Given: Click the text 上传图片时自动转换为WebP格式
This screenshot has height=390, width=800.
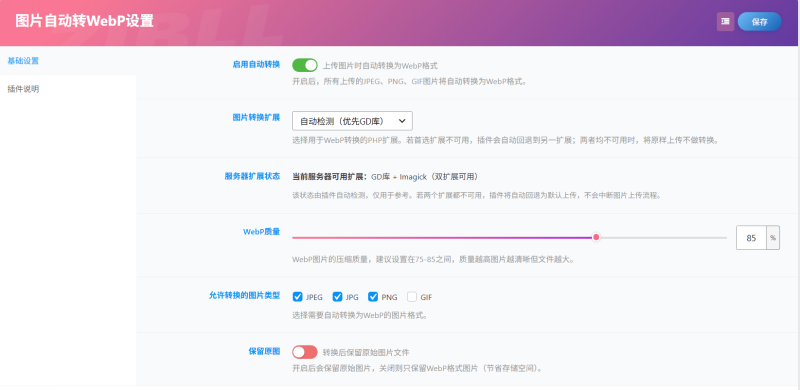Looking at the screenshot, I should tap(380, 66).
